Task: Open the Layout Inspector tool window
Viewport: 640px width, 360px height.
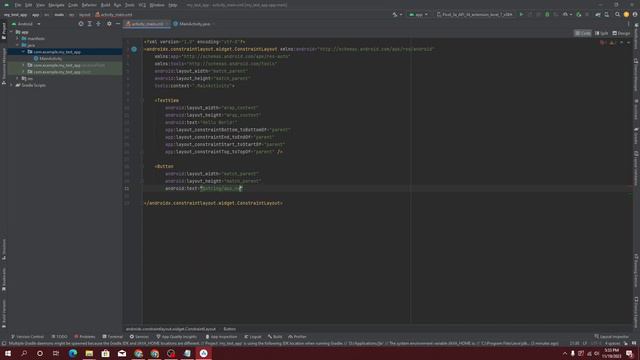Action: pos(612,337)
